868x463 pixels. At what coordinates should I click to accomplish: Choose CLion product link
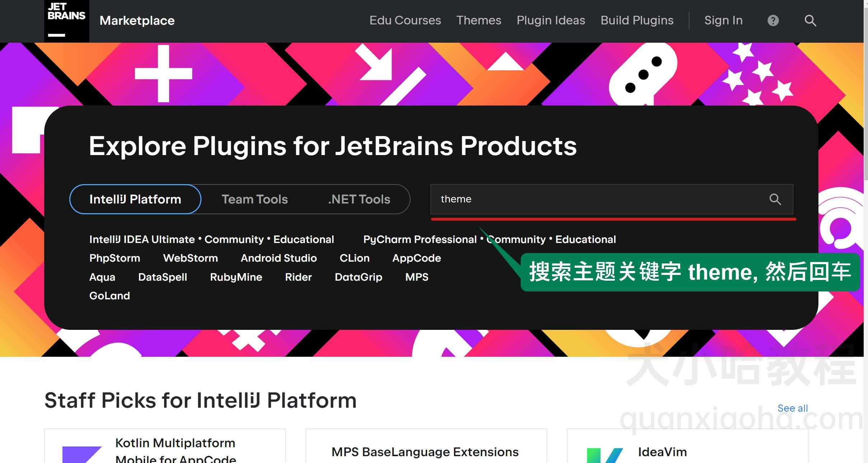354,258
